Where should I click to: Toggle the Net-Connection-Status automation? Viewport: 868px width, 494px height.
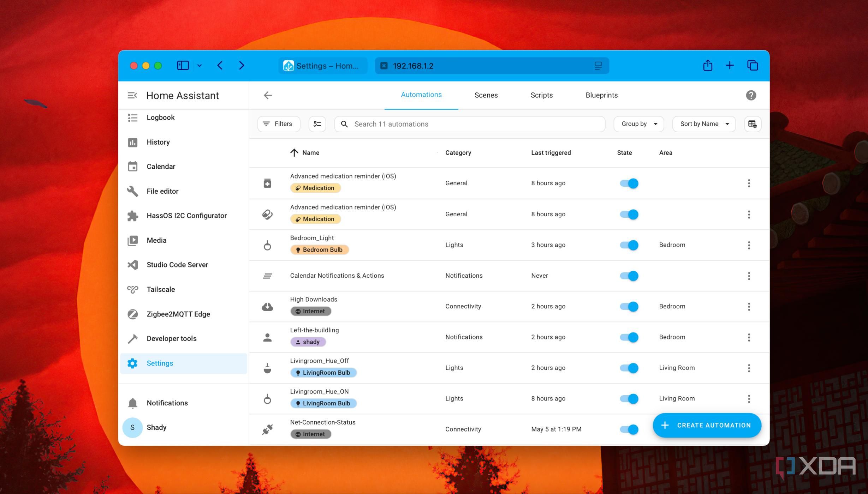pyautogui.click(x=629, y=429)
